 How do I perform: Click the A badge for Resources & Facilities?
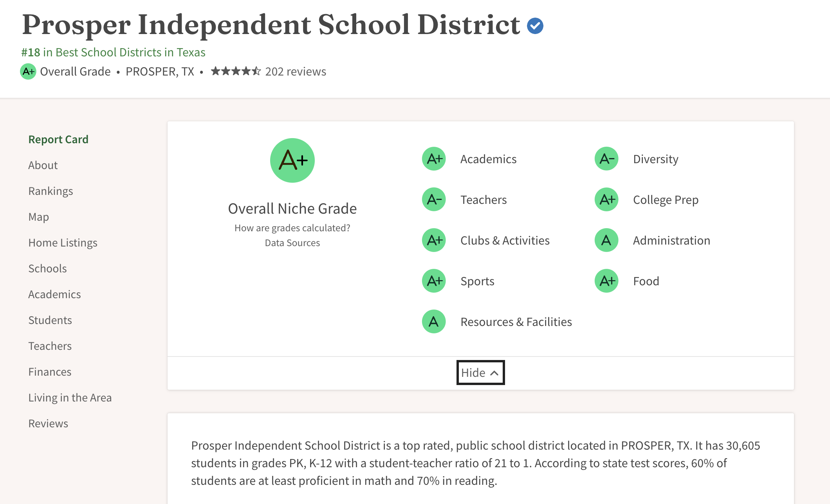[x=434, y=322]
